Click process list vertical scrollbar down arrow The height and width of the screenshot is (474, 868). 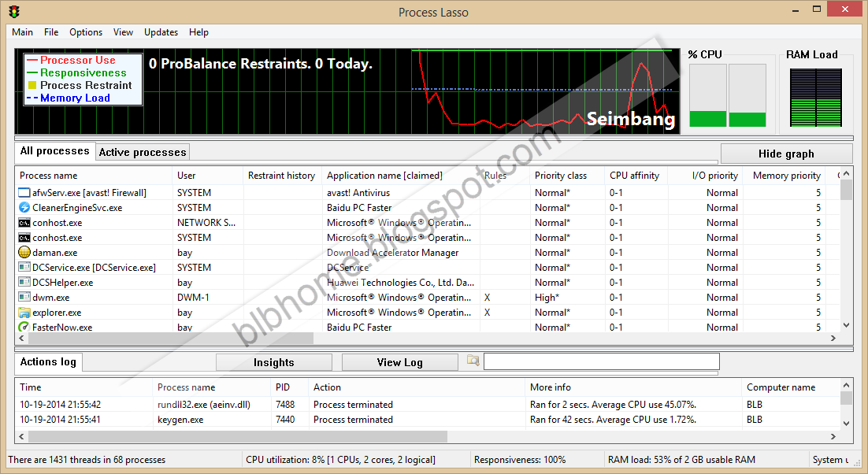pyautogui.click(x=846, y=325)
